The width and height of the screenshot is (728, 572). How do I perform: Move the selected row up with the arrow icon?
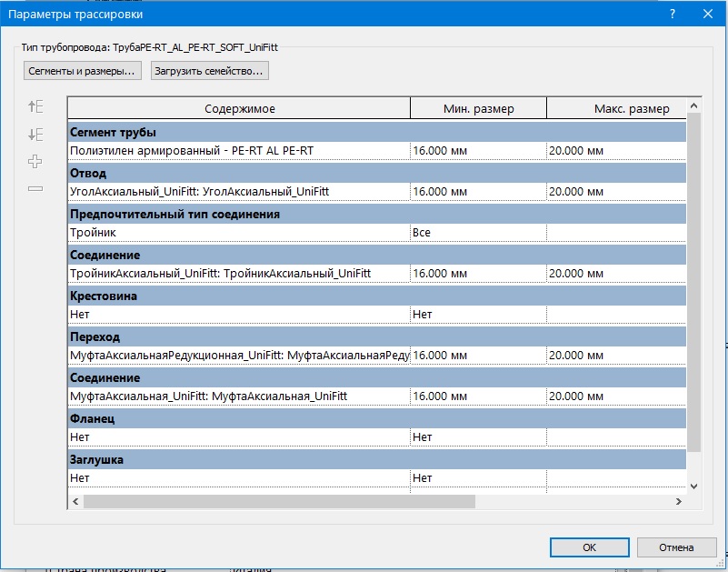(35, 107)
